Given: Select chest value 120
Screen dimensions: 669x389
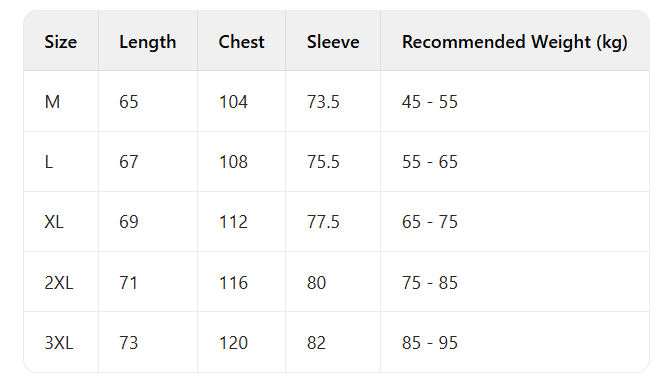Looking at the screenshot, I should [233, 343].
